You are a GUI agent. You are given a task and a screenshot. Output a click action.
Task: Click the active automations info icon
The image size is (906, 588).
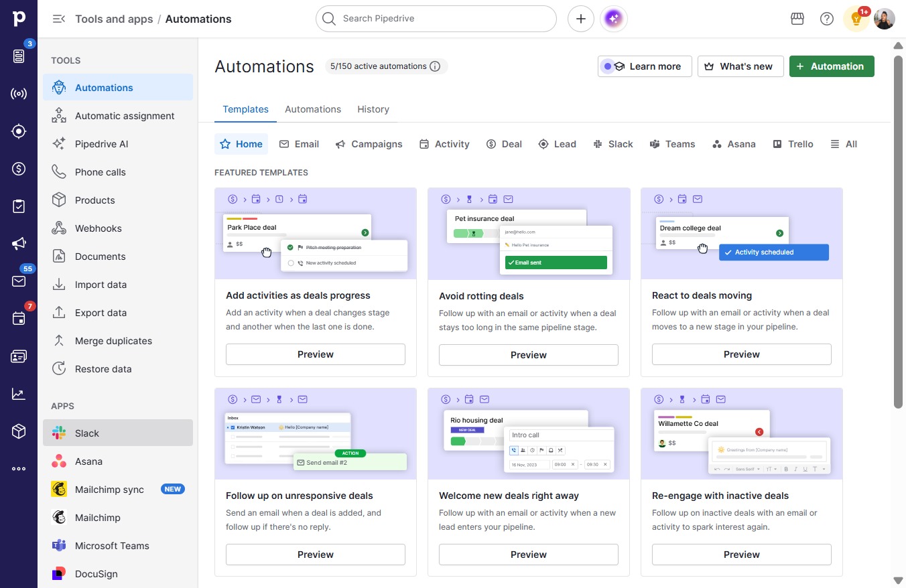(x=435, y=66)
